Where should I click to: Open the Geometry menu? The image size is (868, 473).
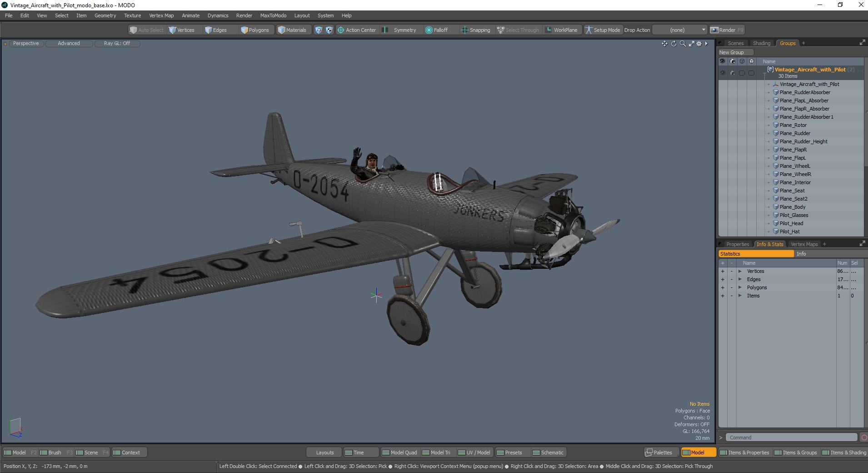coord(105,15)
